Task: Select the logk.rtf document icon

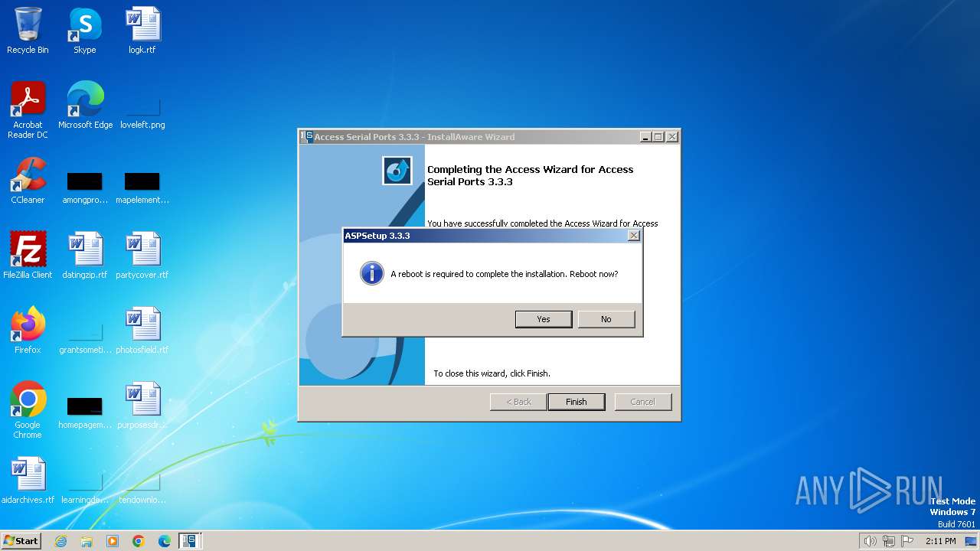Action: [142, 31]
